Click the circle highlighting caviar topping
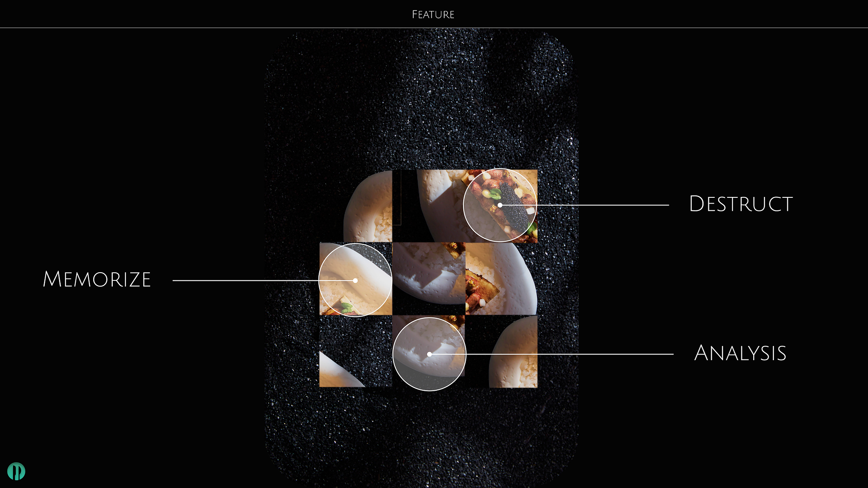Viewport: 868px width, 488px height. pyautogui.click(x=500, y=205)
